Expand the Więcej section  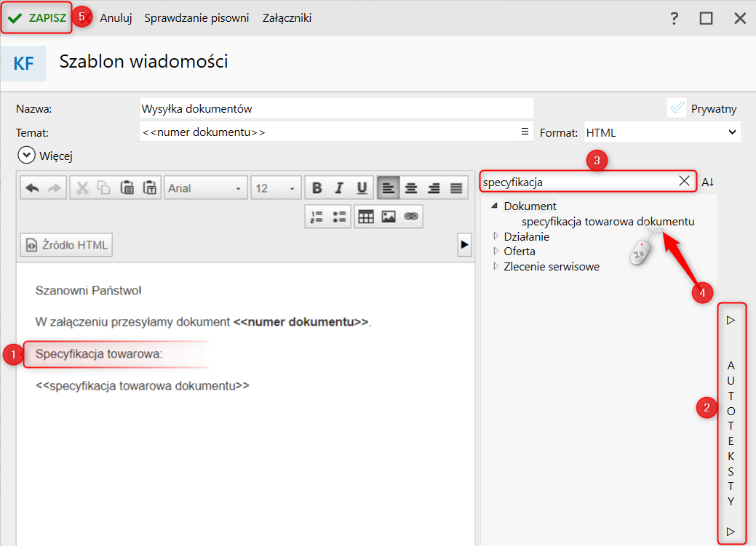pyautogui.click(x=26, y=156)
